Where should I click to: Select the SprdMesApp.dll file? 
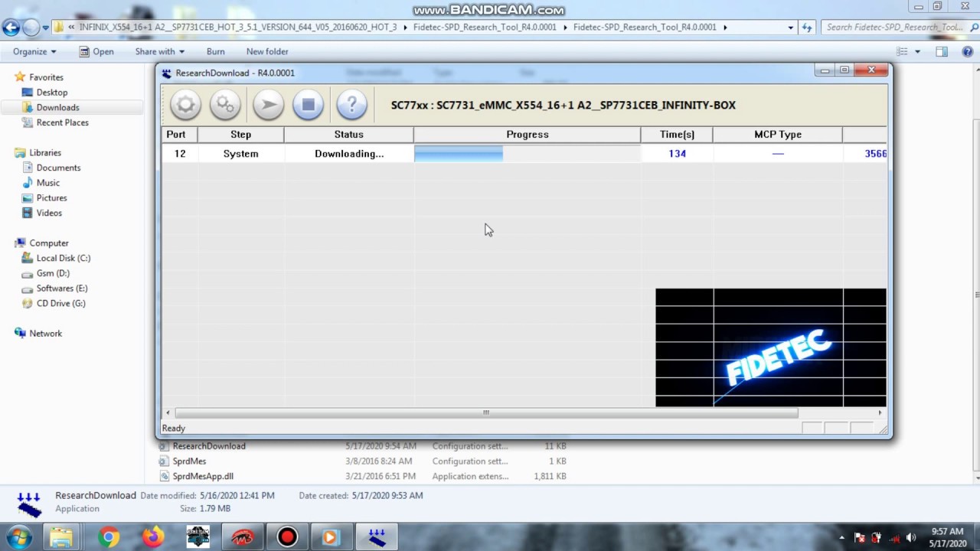click(203, 476)
